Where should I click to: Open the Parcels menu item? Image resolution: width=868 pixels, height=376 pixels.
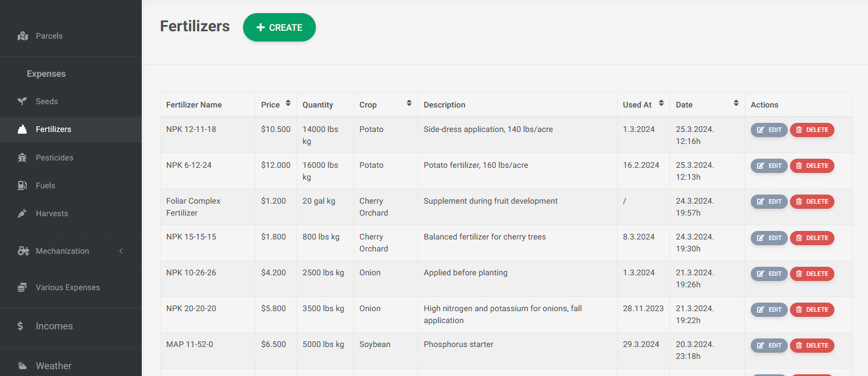click(x=71, y=36)
